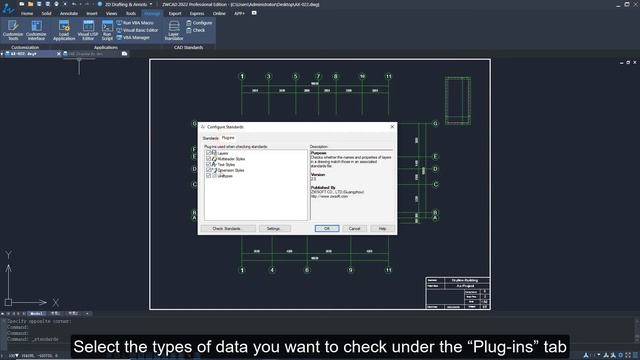Viewport: 640px width, 360px height.
Task: Click the Help button in the dialog
Action: tap(382, 229)
